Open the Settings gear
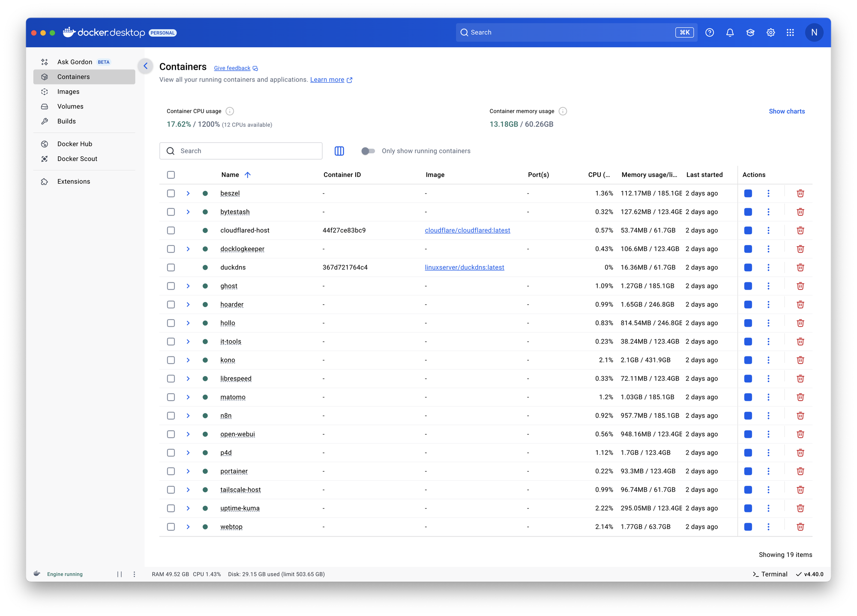The height and width of the screenshot is (616, 857). tap(770, 33)
